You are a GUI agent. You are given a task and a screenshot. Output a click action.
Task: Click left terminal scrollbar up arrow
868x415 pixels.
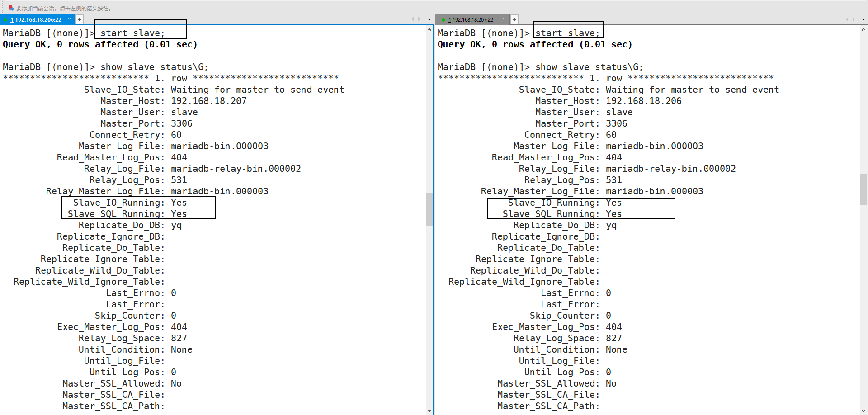click(x=429, y=30)
